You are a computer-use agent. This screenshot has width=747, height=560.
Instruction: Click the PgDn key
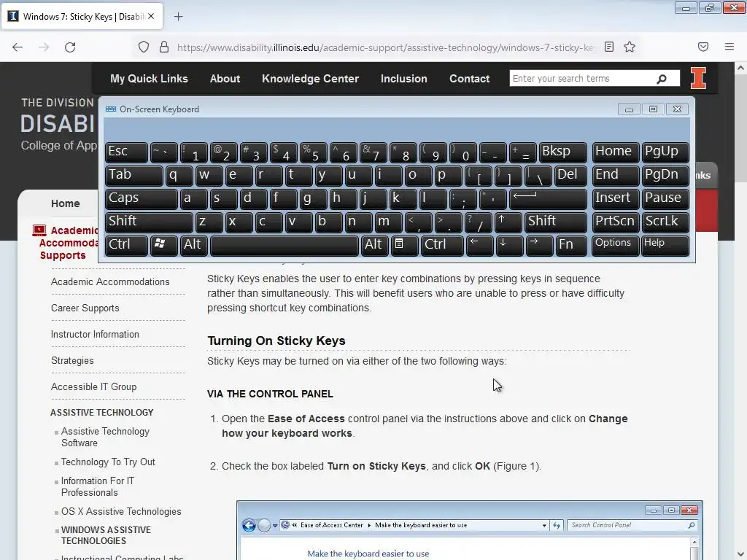pyautogui.click(x=665, y=175)
